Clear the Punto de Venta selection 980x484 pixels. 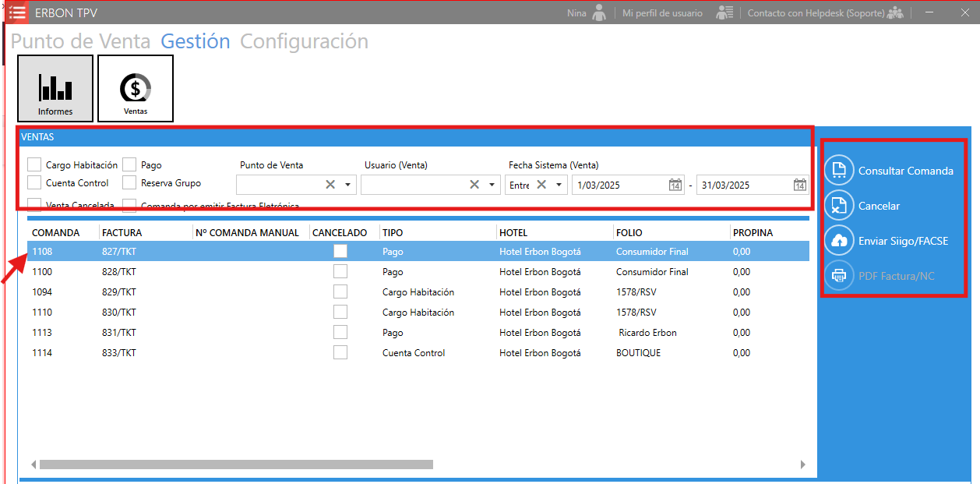pos(330,185)
